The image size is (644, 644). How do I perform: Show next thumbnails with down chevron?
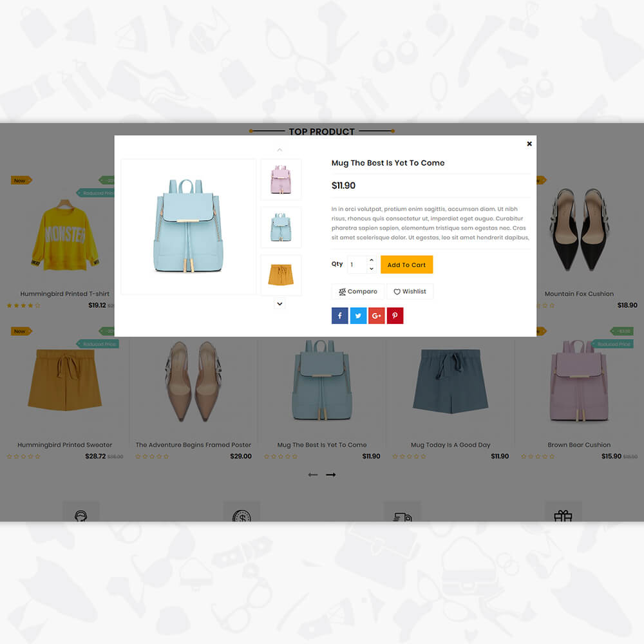coord(279,304)
